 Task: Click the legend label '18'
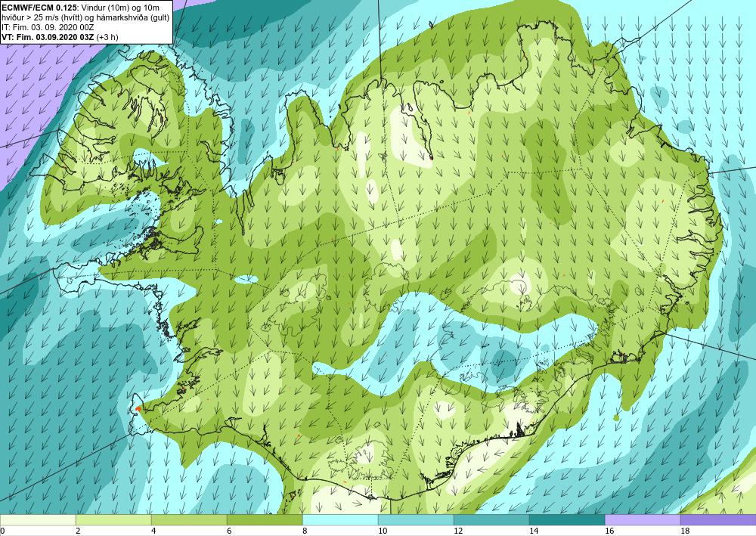(x=685, y=531)
